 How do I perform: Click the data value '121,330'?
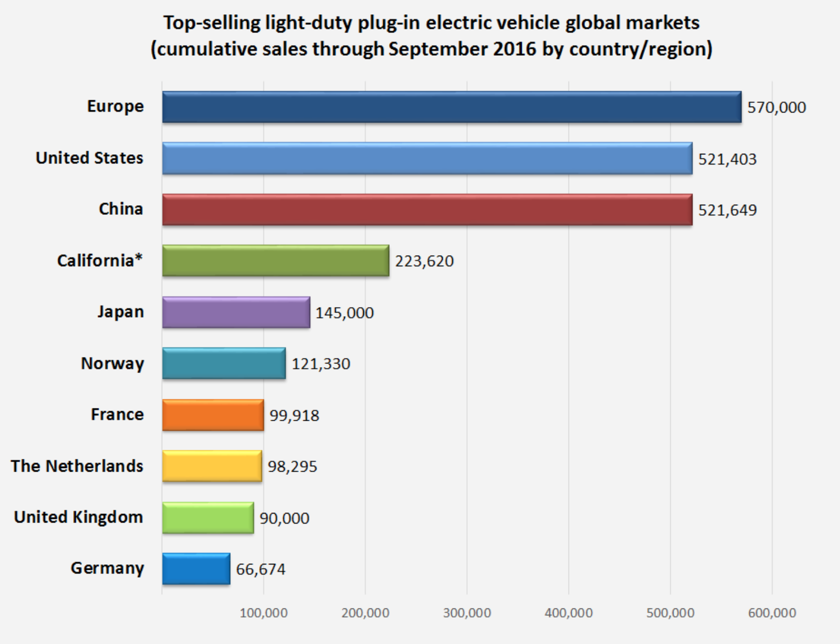tap(321, 364)
